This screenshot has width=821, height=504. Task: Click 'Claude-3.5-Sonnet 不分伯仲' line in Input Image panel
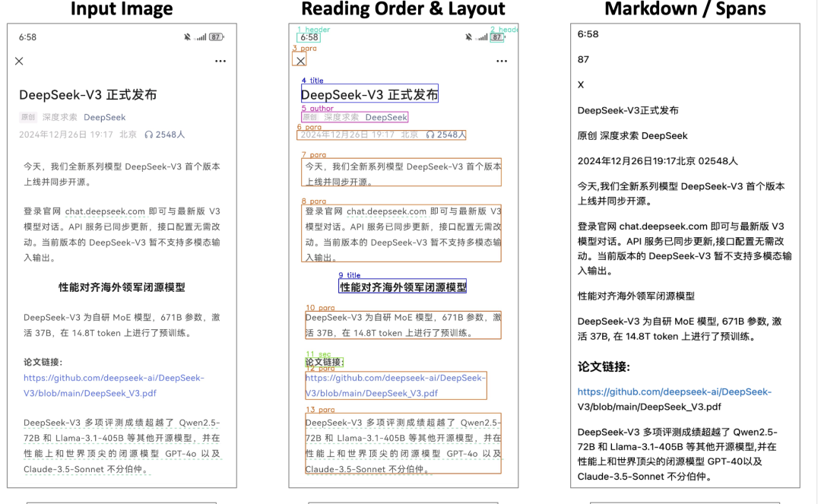[x=87, y=470]
